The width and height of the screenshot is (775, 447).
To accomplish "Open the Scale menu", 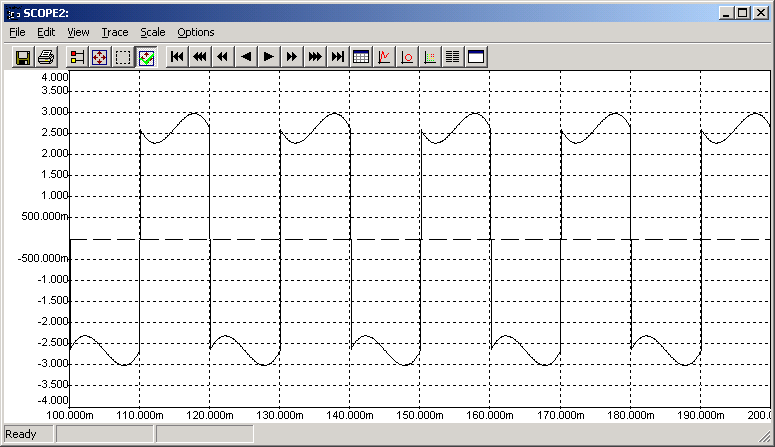I will coord(153,32).
